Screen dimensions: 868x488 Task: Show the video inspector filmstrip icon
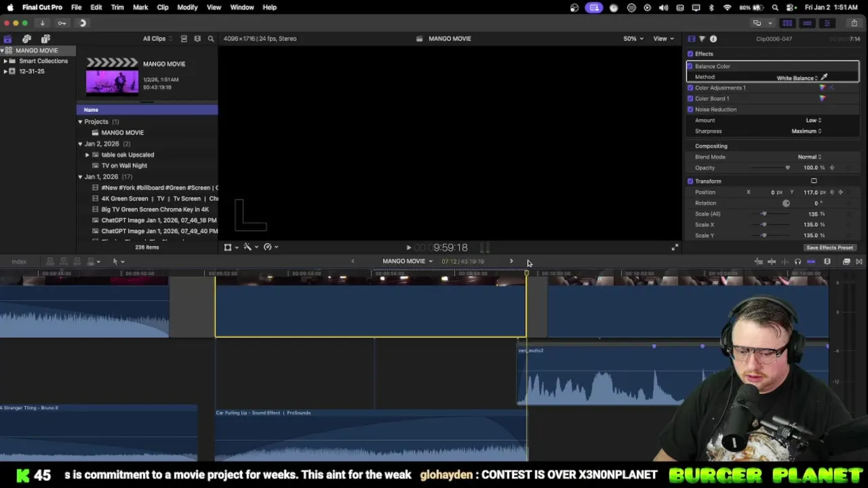click(x=691, y=39)
